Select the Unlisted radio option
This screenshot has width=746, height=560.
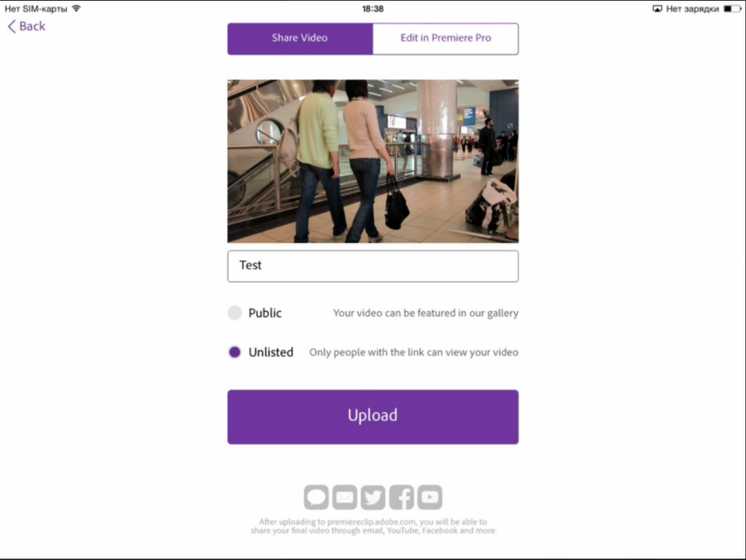pos(234,352)
